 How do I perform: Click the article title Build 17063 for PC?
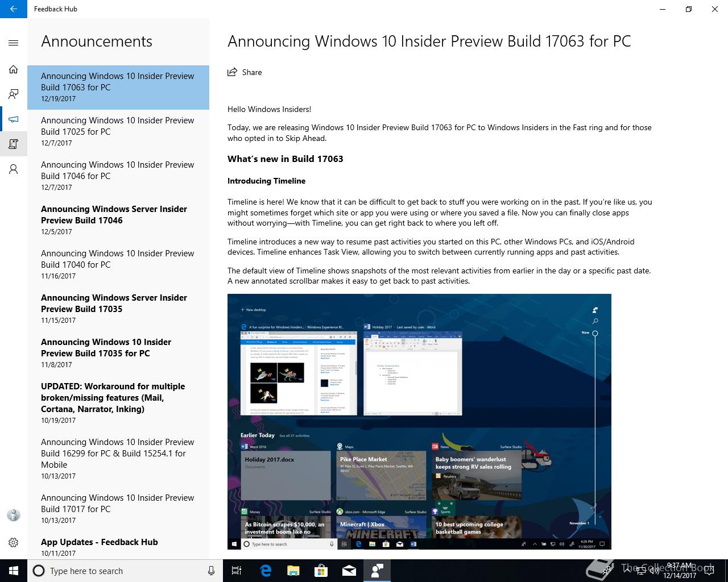(429, 41)
